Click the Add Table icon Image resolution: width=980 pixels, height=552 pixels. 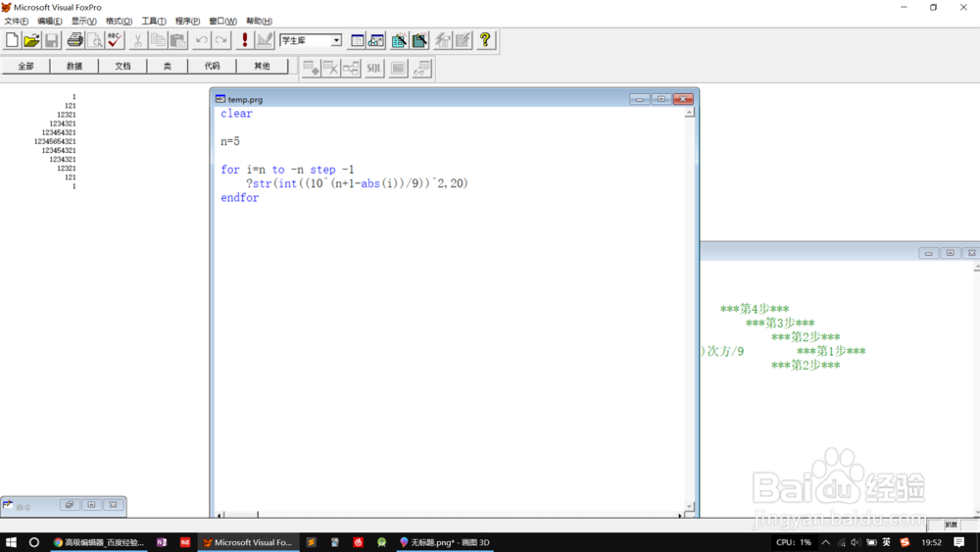pyautogui.click(x=312, y=68)
